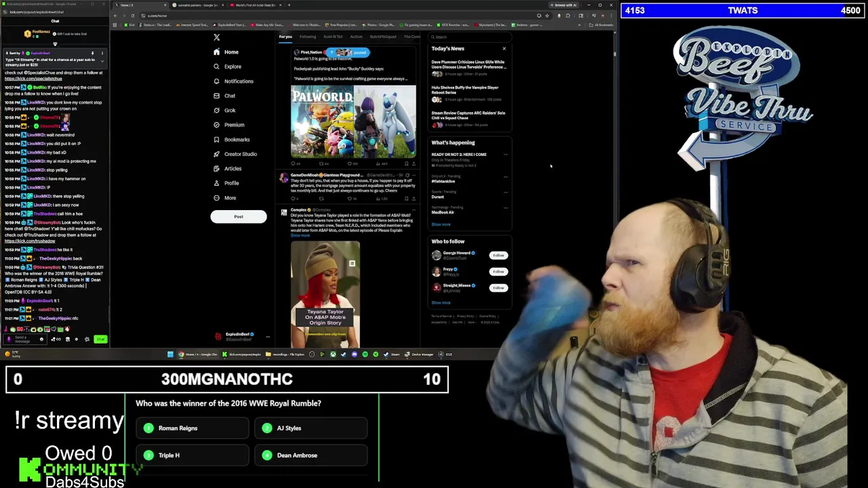This screenshot has width=868, height=488.
Task: Select the For you timeline tab
Action: 285,37
